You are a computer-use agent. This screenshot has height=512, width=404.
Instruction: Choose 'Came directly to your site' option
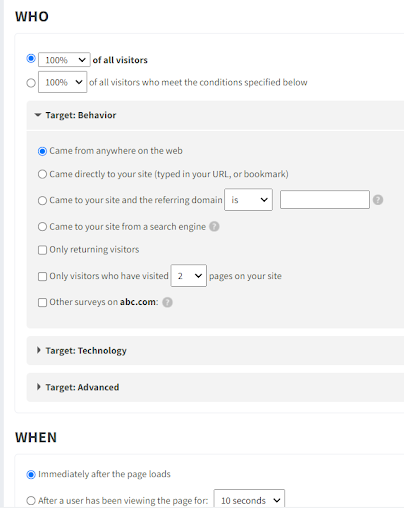(x=42, y=174)
